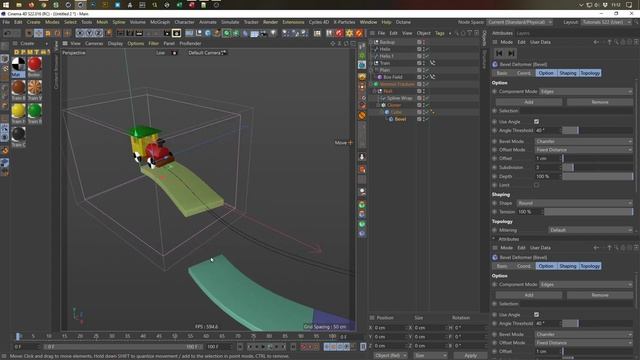Open Simulate menu
Screen dimensions: 640x360
coord(230,22)
